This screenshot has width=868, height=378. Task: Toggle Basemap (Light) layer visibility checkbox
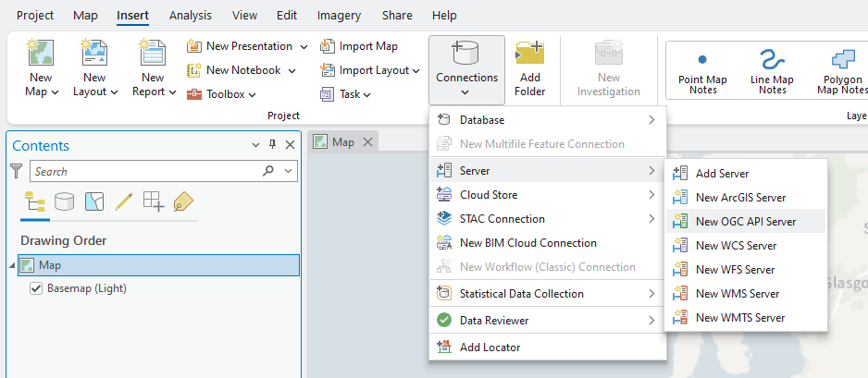[x=36, y=288]
